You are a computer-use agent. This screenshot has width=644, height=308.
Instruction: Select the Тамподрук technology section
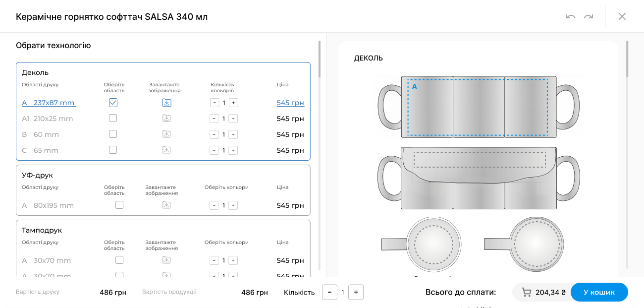[42, 230]
